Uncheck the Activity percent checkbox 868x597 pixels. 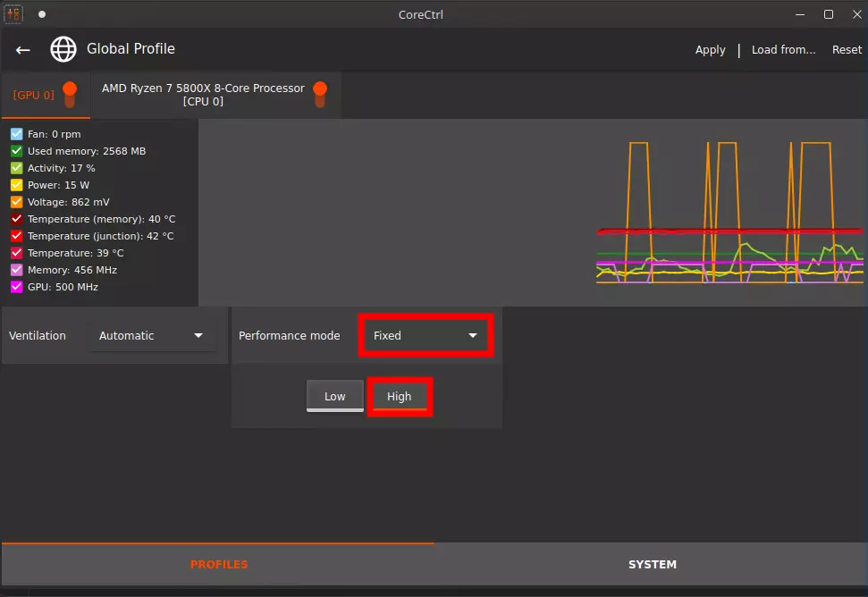click(17, 168)
